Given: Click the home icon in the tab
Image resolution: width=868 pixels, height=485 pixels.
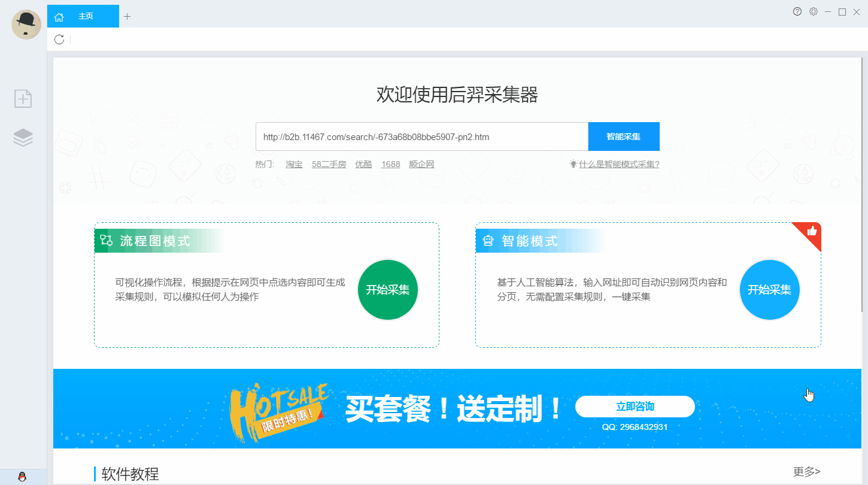Looking at the screenshot, I should (x=59, y=17).
